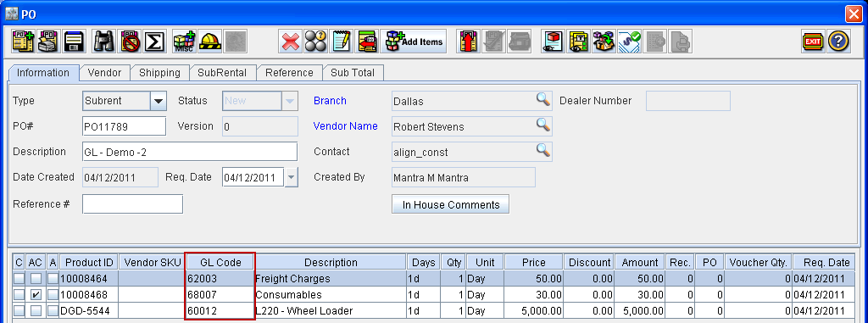Click the MISC colored boxes icon

pyautogui.click(x=184, y=42)
